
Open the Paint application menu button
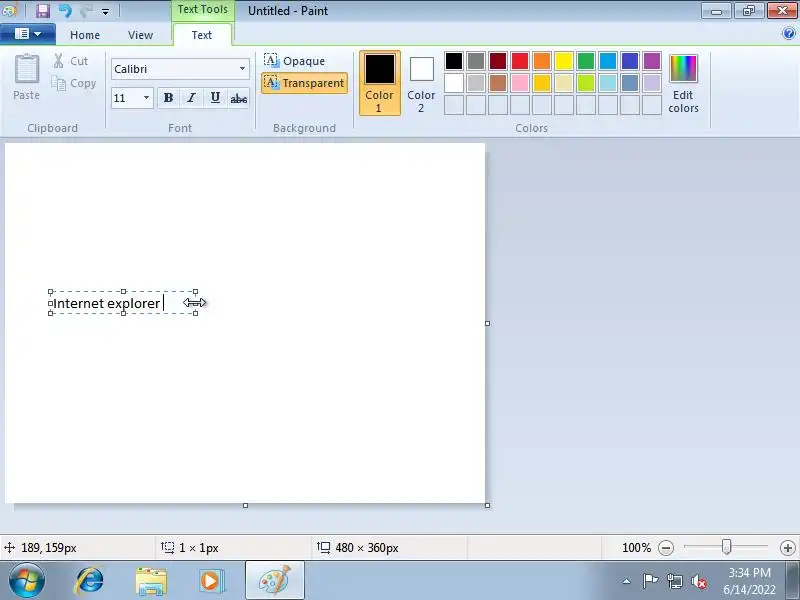(x=28, y=34)
